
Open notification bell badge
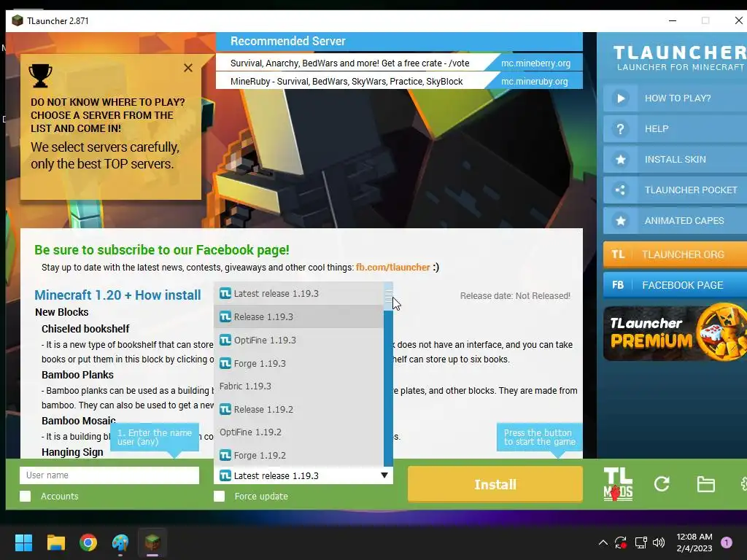727,542
